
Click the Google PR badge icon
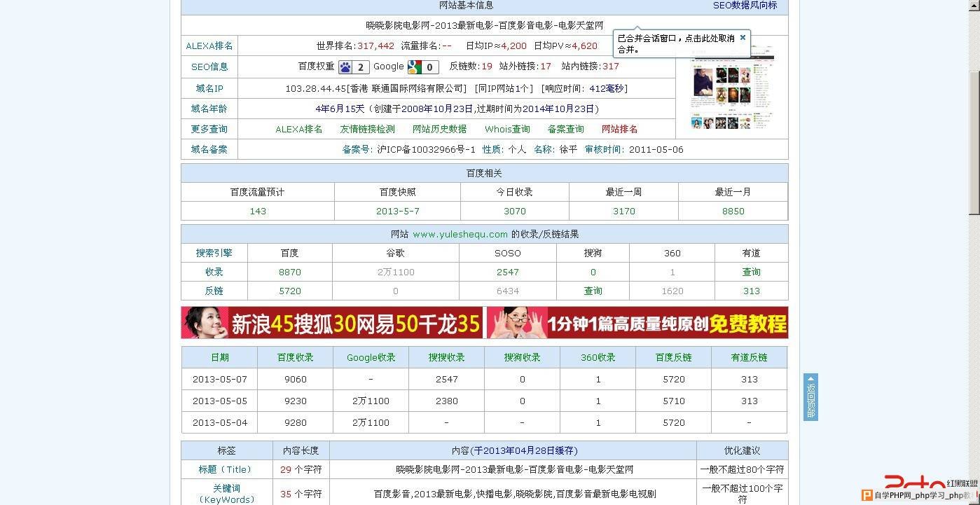423,67
